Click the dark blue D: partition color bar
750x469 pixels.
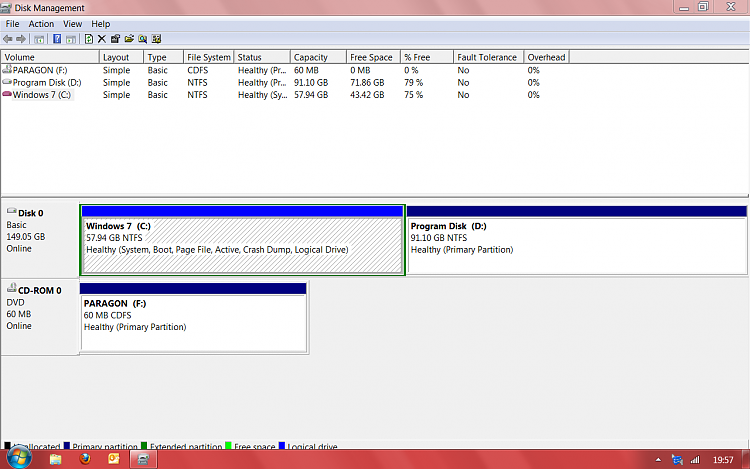click(x=577, y=211)
